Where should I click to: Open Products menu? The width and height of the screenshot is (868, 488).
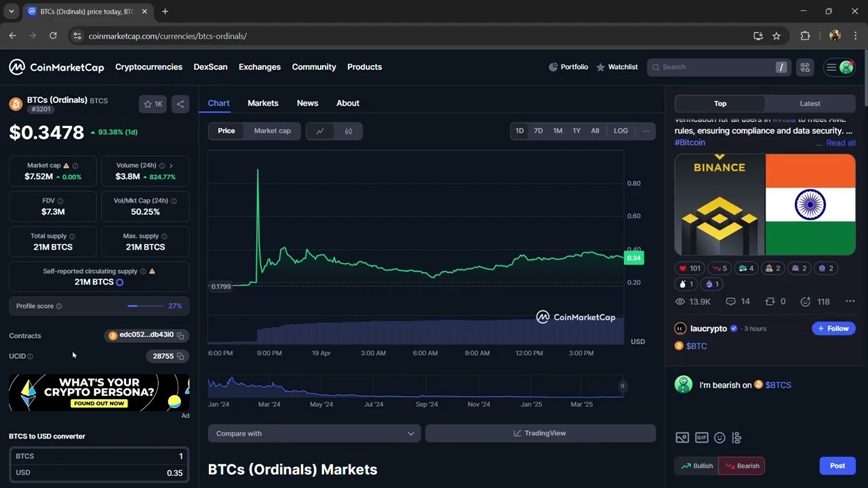(364, 67)
